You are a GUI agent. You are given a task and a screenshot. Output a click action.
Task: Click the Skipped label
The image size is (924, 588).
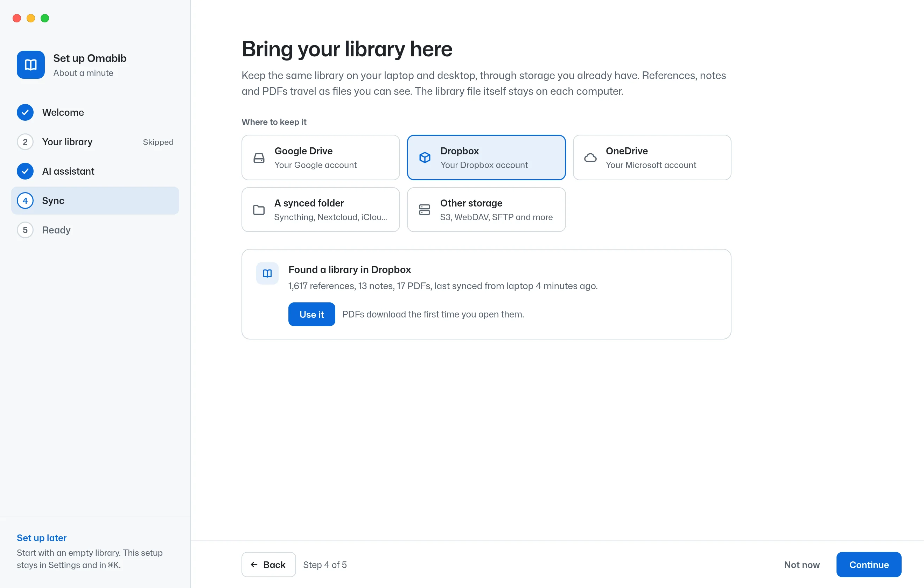coord(158,142)
